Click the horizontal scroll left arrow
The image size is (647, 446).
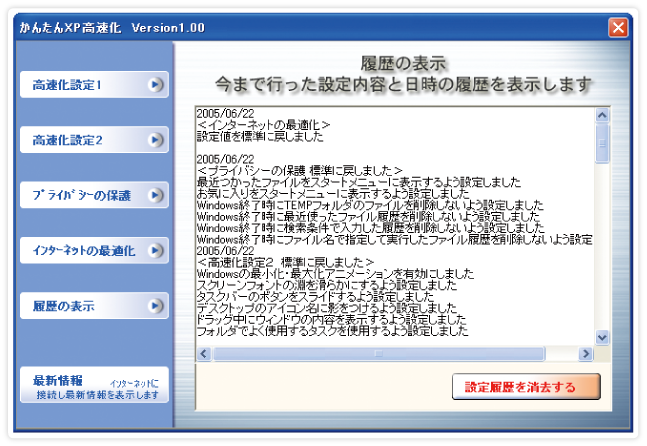[204, 354]
